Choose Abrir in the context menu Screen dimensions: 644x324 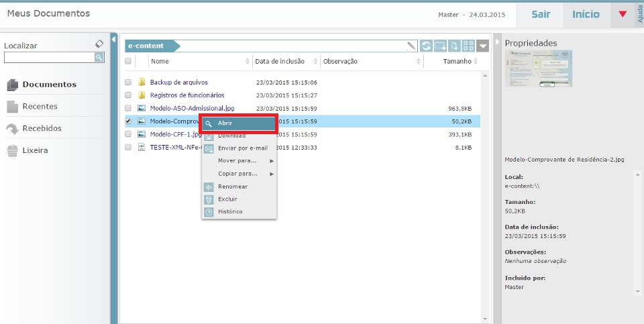pyautogui.click(x=239, y=123)
